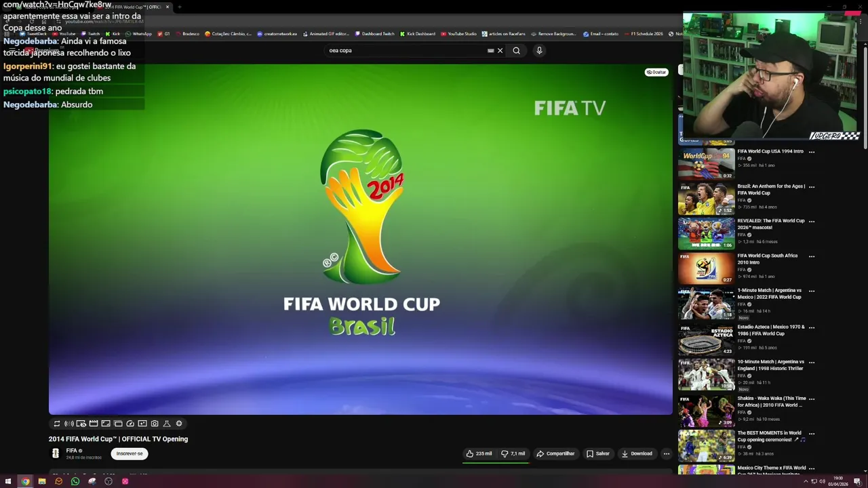868x488 pixels.
Task: Click the Compartilhar share button
Action: [555, 453]
